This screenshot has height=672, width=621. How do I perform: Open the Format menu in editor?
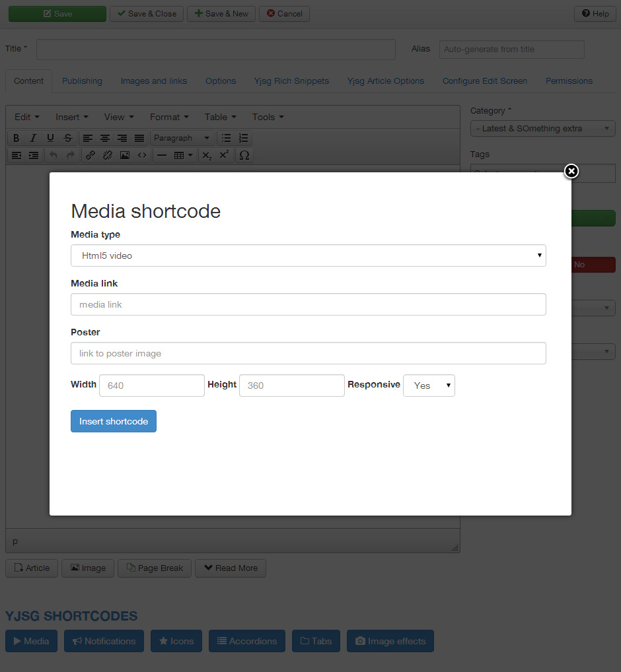[x=169, y=117]
